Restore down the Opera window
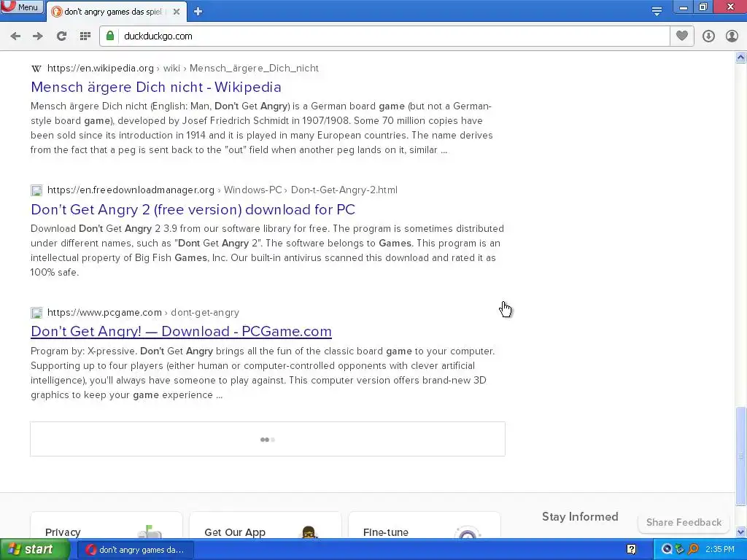The image size is (747, 560). point(703,7)
